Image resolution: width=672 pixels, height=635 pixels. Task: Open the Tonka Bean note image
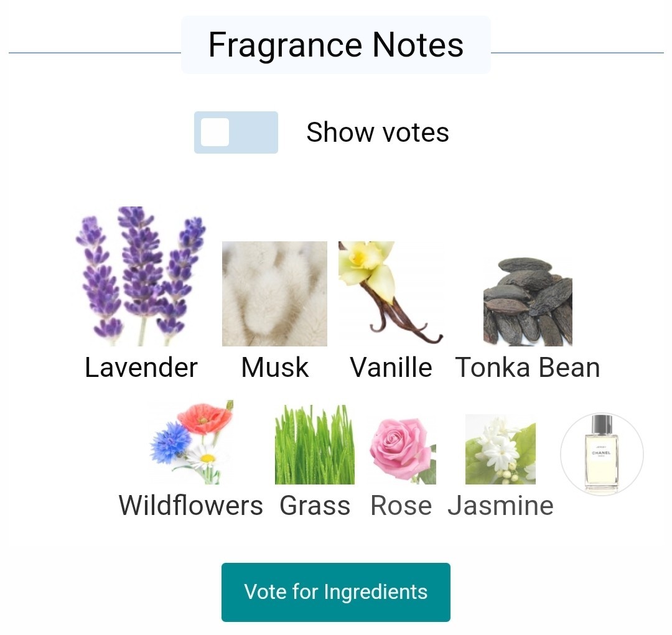tap(528, 302)
